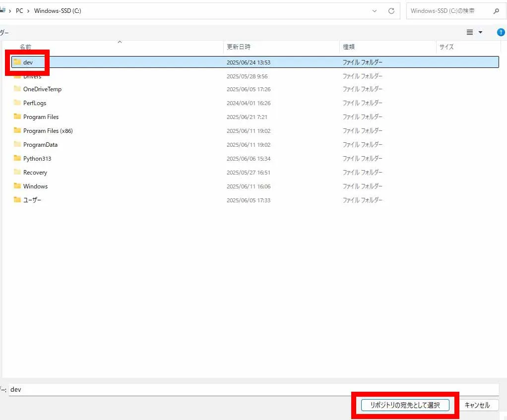Click the PerfLogs folder icon

pos(17,103)
